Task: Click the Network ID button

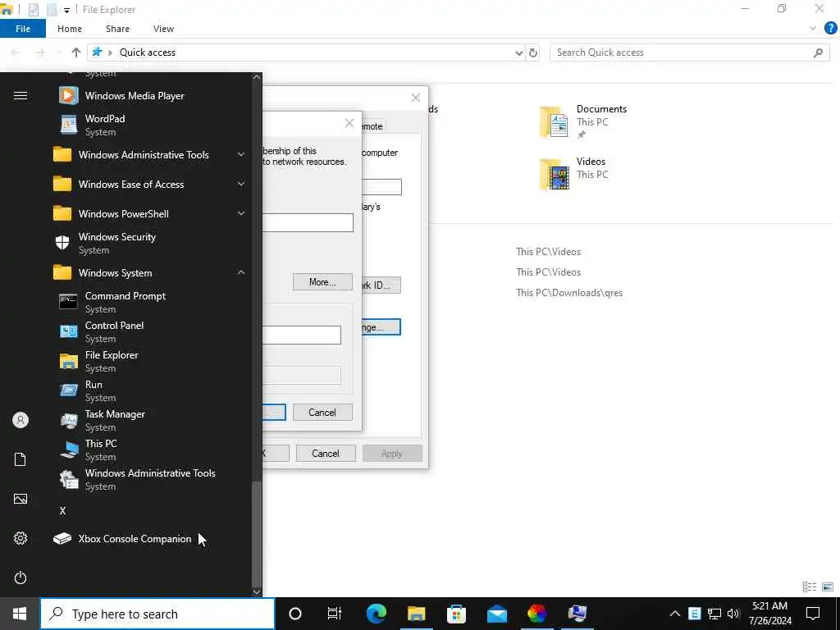Action: [381, 285]
